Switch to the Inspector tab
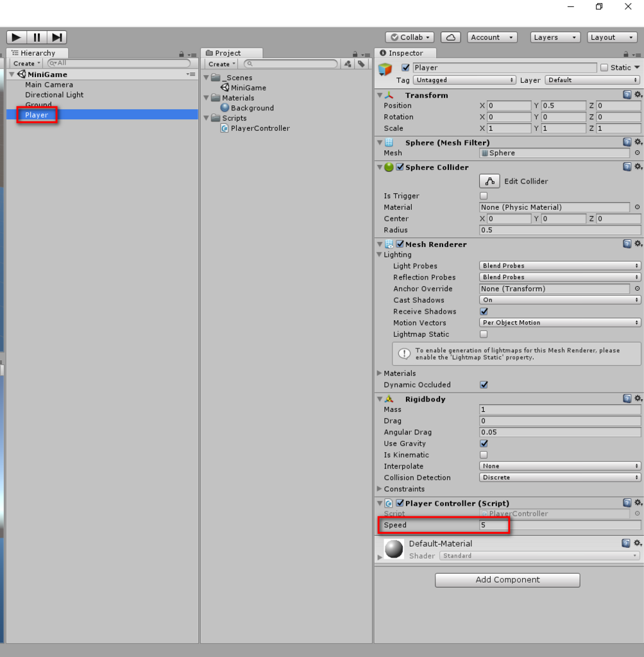Screen dimensions: 644x657 pyautogui.click(x=405, y=53)
